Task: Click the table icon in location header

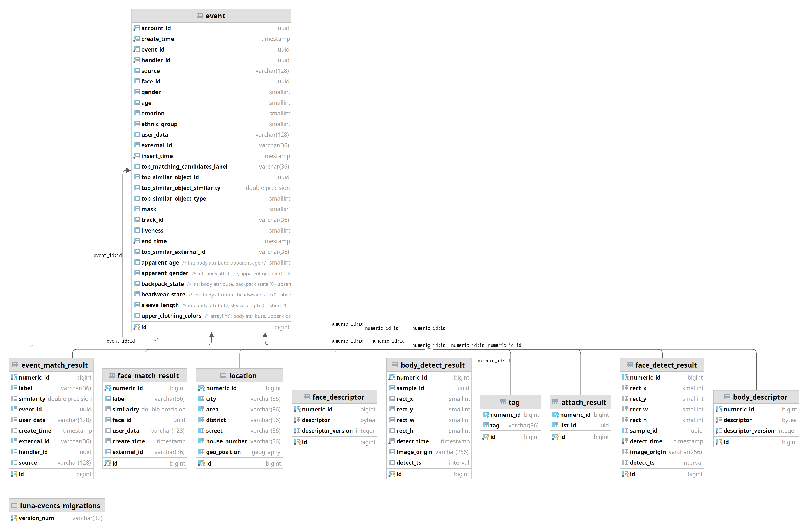Action: coord(223,375)
